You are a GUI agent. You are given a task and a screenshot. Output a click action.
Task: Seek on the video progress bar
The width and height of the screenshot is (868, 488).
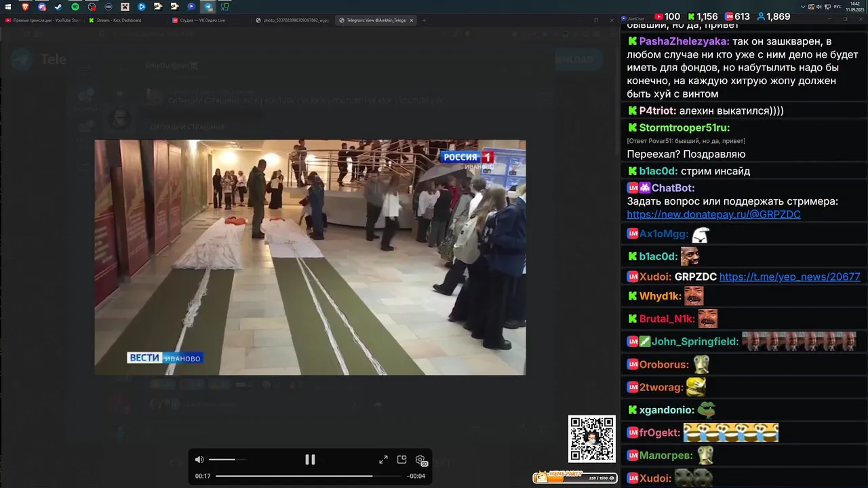pos(309,476)
